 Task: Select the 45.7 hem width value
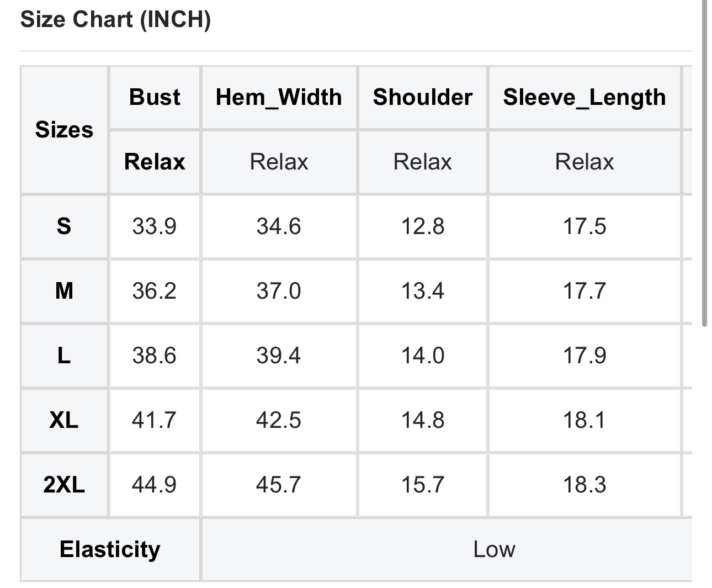(279, 485)
